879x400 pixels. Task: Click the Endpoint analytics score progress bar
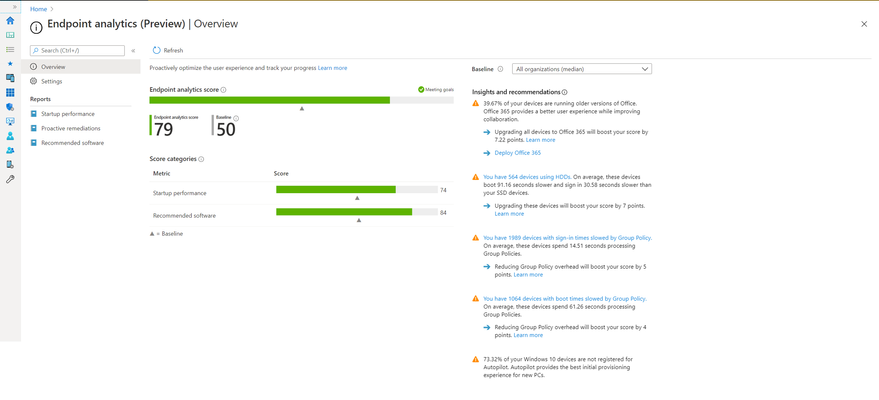pos(302,100)
